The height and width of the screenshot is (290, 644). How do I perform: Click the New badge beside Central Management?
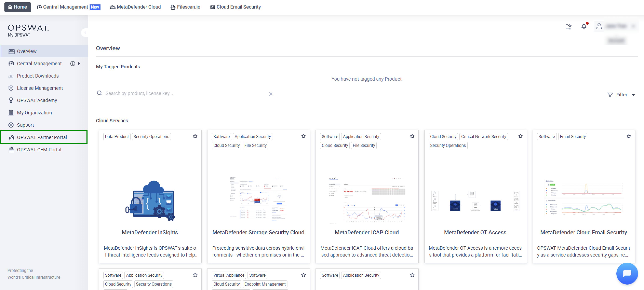pyautogui.click(x=95, y=7)
